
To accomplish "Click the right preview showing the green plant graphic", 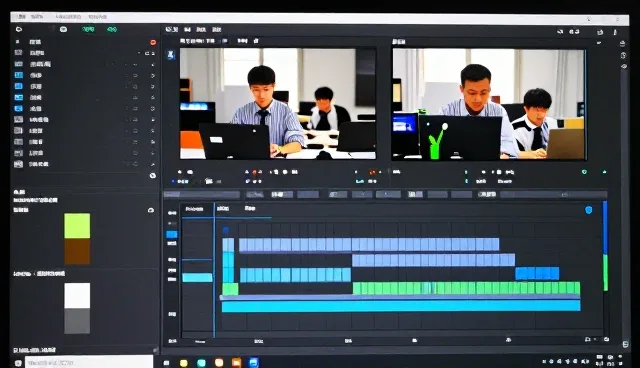I will pos(489,104).
